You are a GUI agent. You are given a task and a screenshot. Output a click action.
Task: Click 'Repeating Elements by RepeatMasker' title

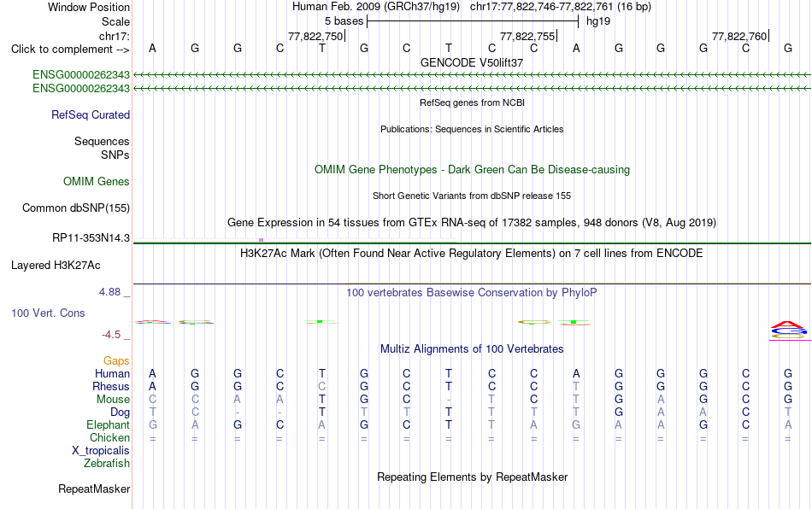[x=472, y=477]
